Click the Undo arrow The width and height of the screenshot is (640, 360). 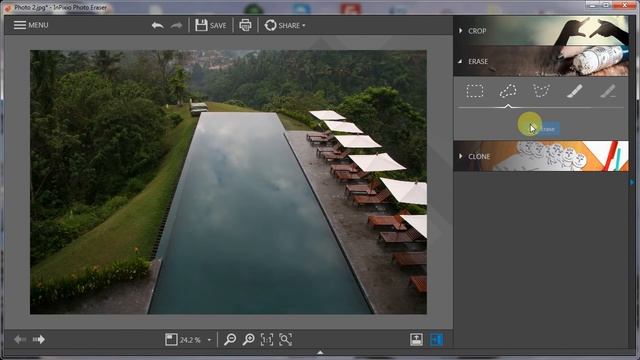(x=158, y=25)
